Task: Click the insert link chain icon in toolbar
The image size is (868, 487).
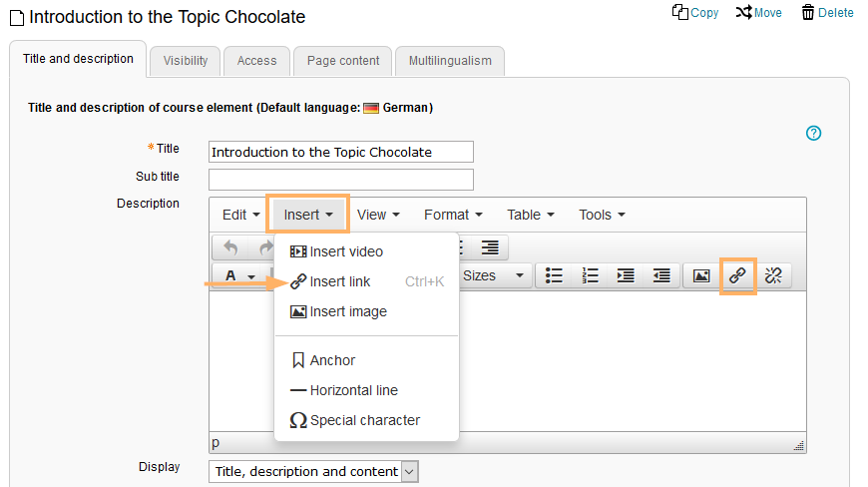Action: tap(737, 275)
